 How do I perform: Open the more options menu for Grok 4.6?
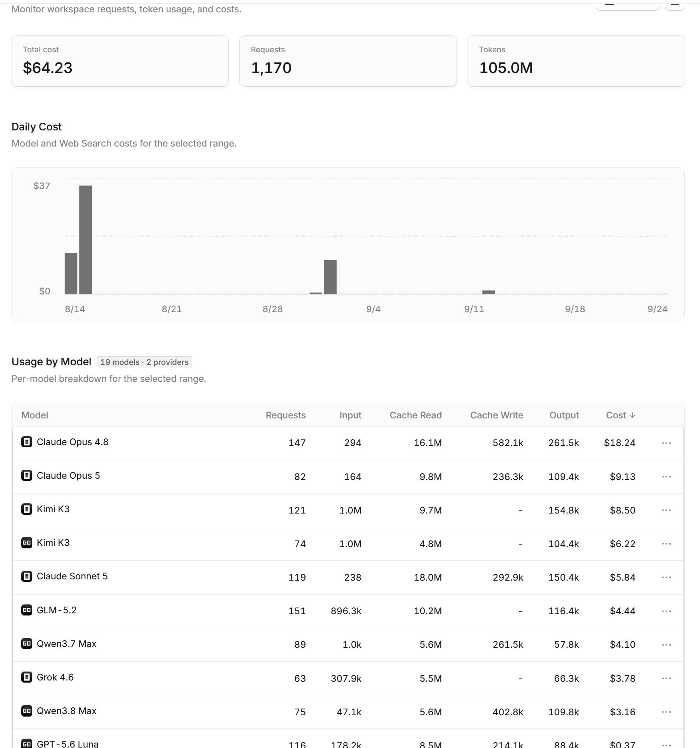coord(666,678)
